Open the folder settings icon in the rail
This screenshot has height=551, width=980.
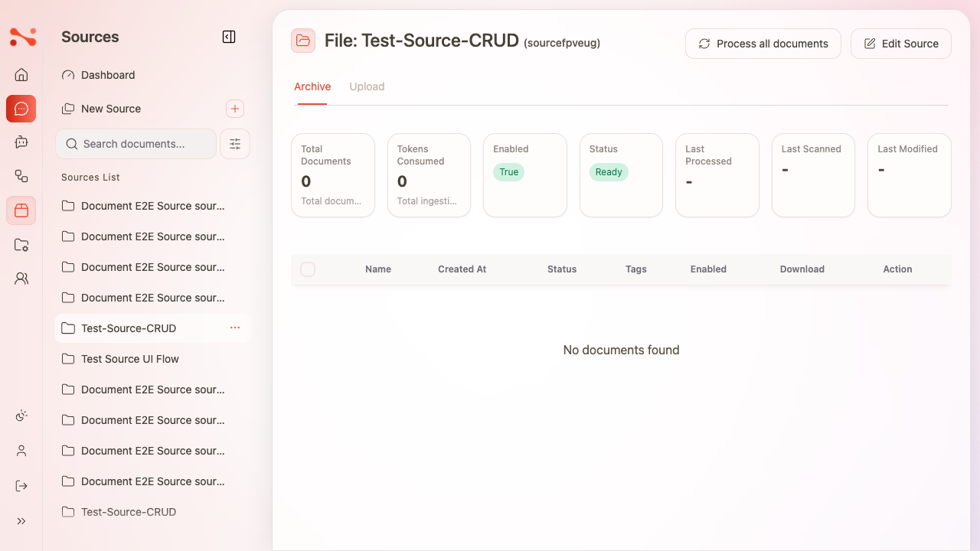pos(21,245)
